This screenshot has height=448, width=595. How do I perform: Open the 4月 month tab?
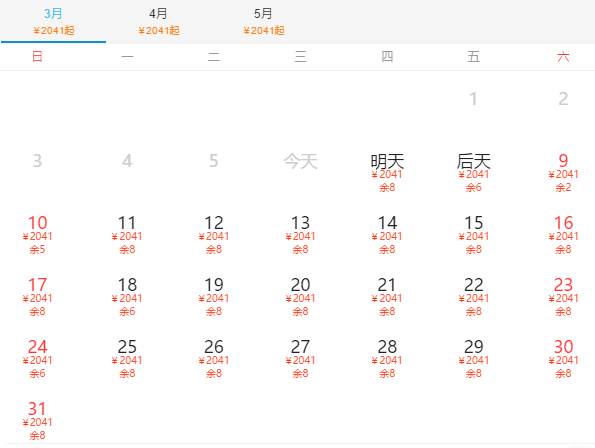coord(158,21)
